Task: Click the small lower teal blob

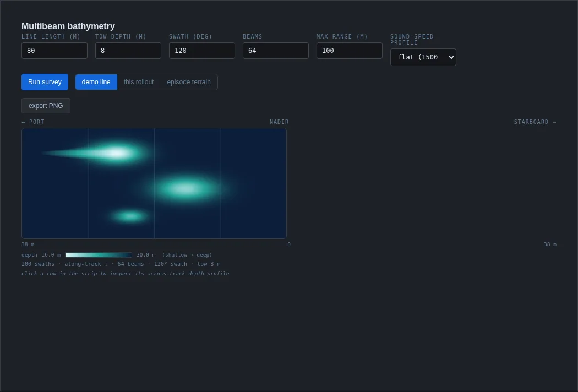Action: (x=130, y=216)
